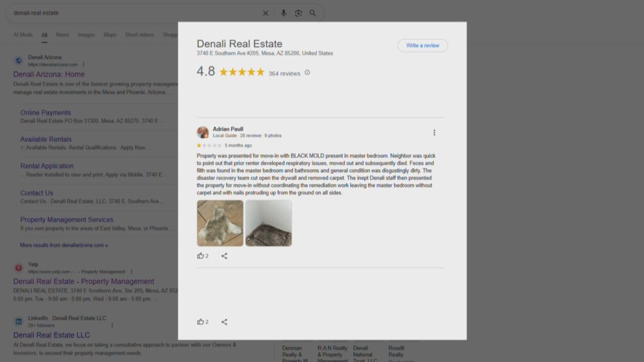Click Adrian Paull's profile avatar
Image resolution: width=644 pixels, height=362 pixels.
pos(203,132)
